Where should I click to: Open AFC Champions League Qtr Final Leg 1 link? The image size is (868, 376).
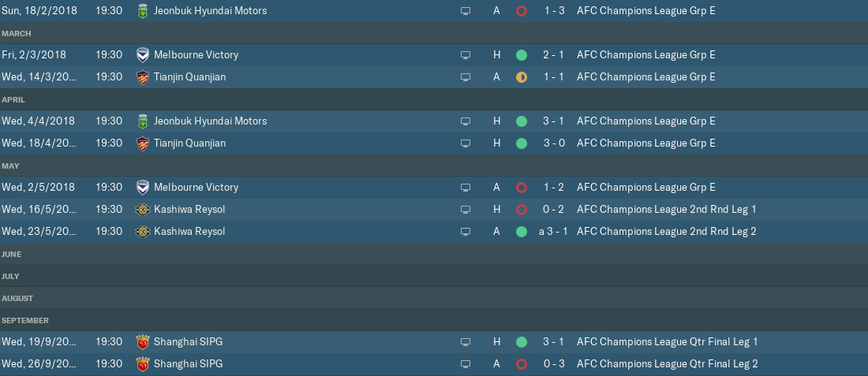[x=668, y=342]
